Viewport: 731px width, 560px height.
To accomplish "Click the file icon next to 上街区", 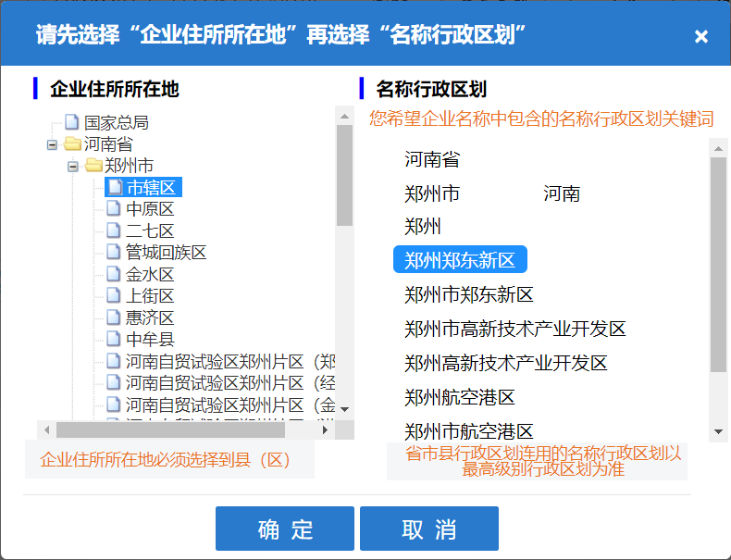I will pos(114,295).
